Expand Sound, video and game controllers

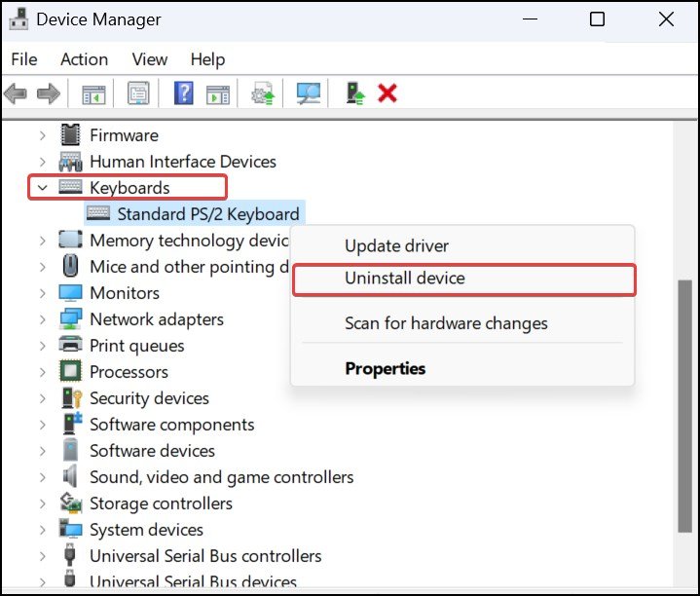(42, 477)
